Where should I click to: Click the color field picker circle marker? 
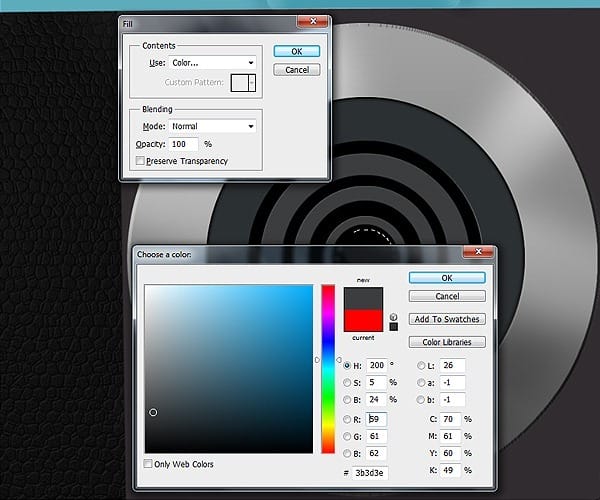(153, 412)
